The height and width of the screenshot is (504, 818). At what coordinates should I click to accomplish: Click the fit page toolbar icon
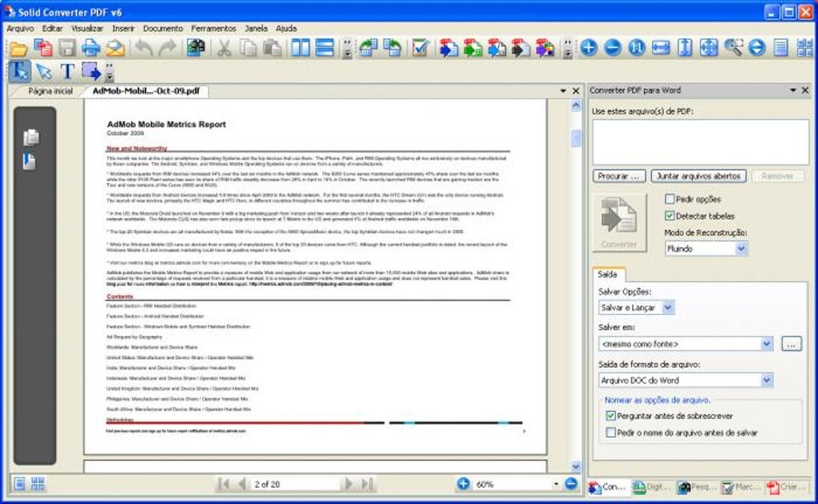[708, 48]
